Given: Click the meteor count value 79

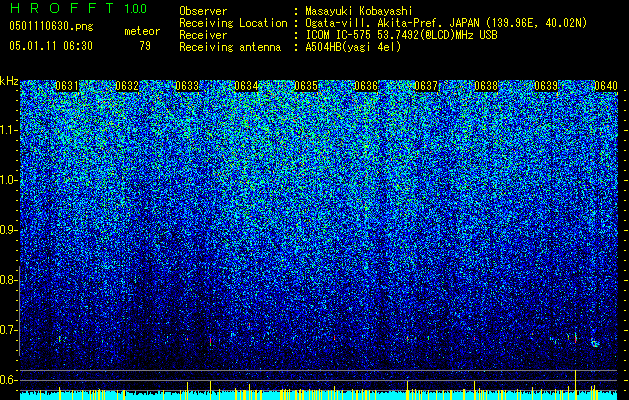Looking at the screenshot, I should pyautogui.click(x=145, y=46).
